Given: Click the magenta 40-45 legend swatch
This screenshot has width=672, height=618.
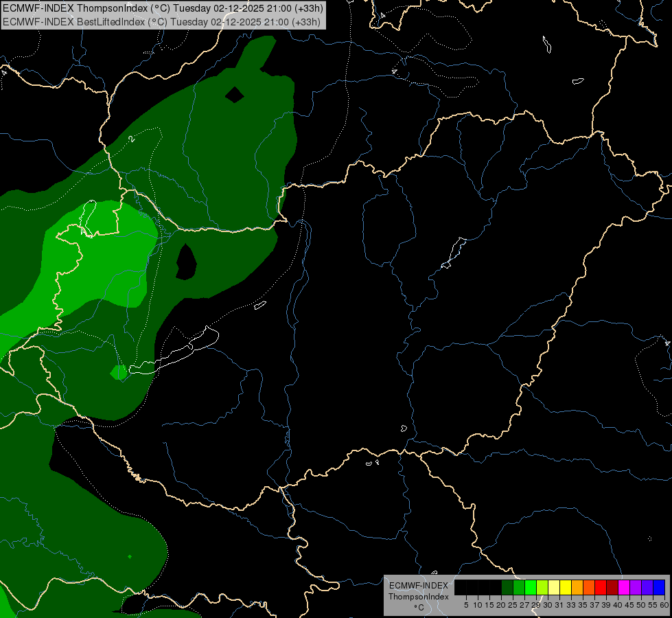Looking at the screenshot, I should pos(624,587).
